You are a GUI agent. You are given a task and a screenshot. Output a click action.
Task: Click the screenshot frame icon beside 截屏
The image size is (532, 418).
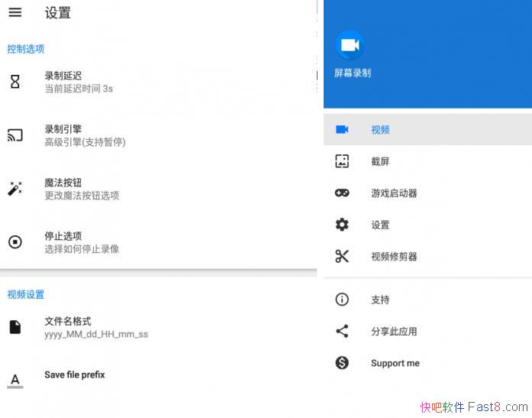click(x=342, y=161)
